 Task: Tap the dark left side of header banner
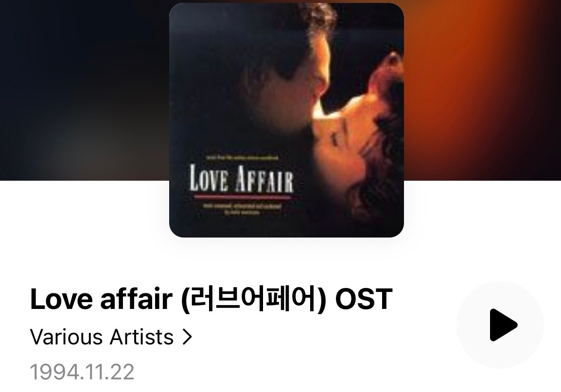(84, 89)
